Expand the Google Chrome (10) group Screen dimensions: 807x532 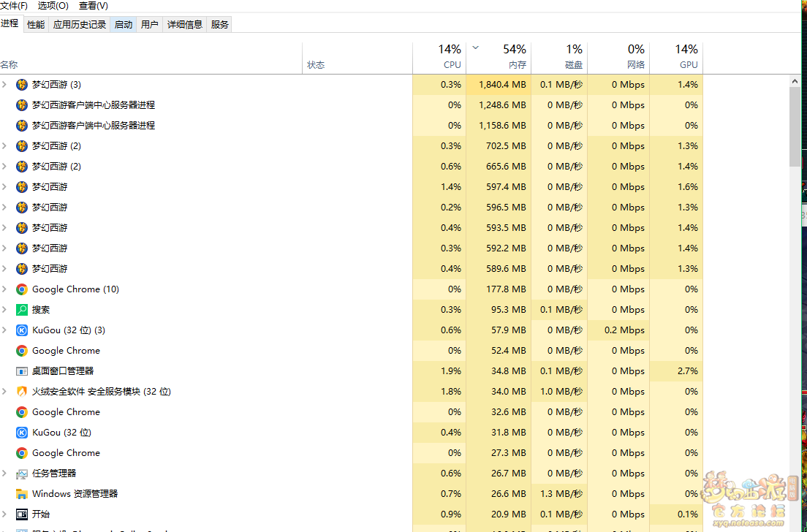[4, 289]
